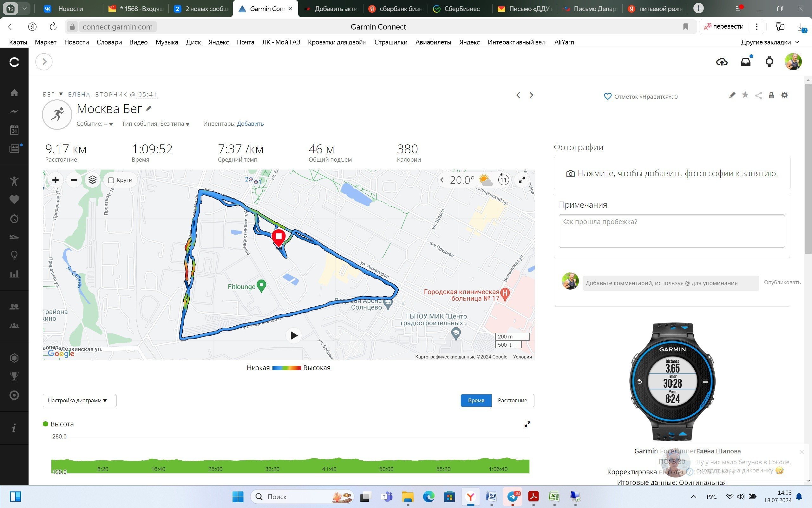812x508 pixels.
Task: Expand the collapsed sidebar with the chevron button
Action: pos(44,62)
